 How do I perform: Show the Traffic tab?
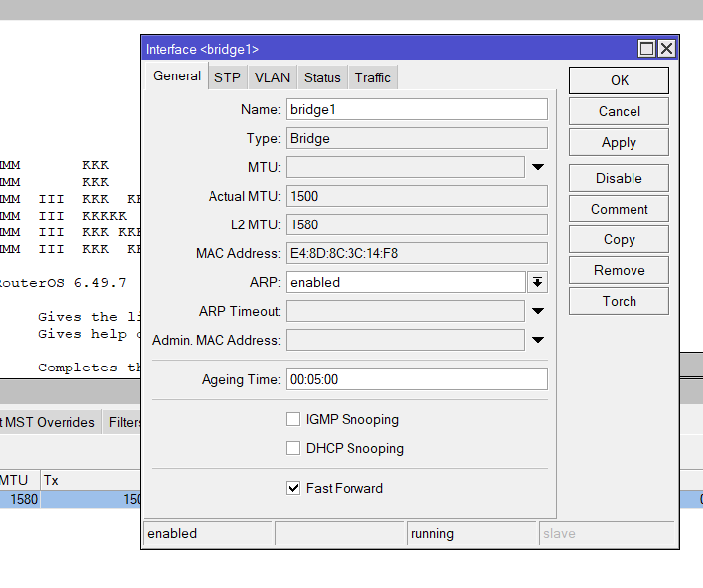click(x=373, y=77)
